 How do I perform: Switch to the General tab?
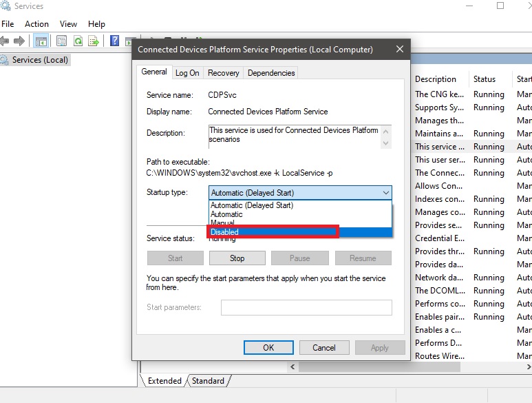pos(154,72)
